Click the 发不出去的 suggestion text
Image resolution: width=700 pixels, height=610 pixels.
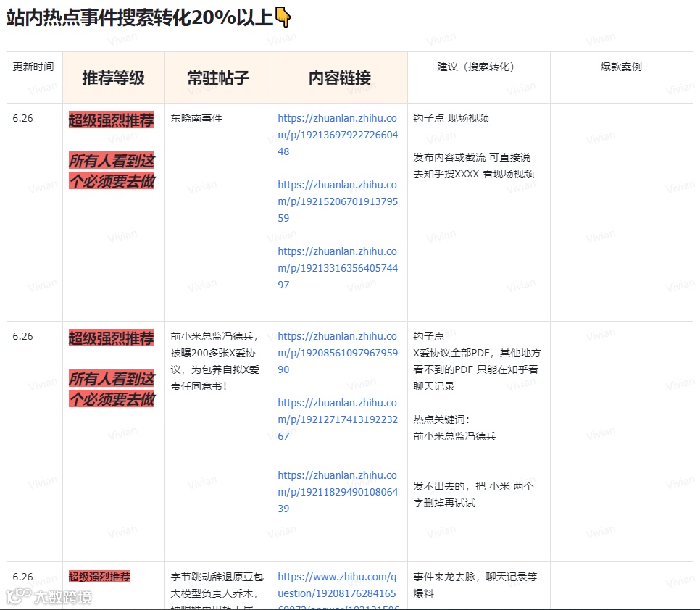[473, 494]
